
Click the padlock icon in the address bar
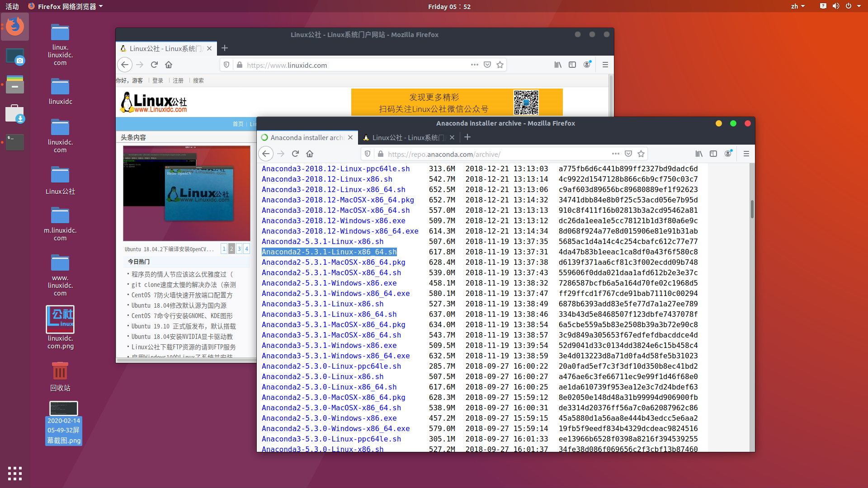(381, 154)
